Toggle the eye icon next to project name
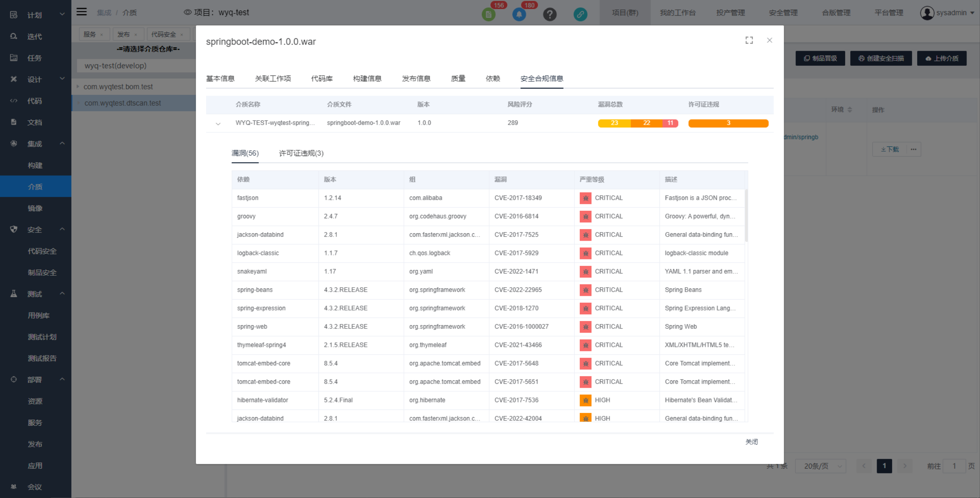980x498 pixels. point(187,12)
